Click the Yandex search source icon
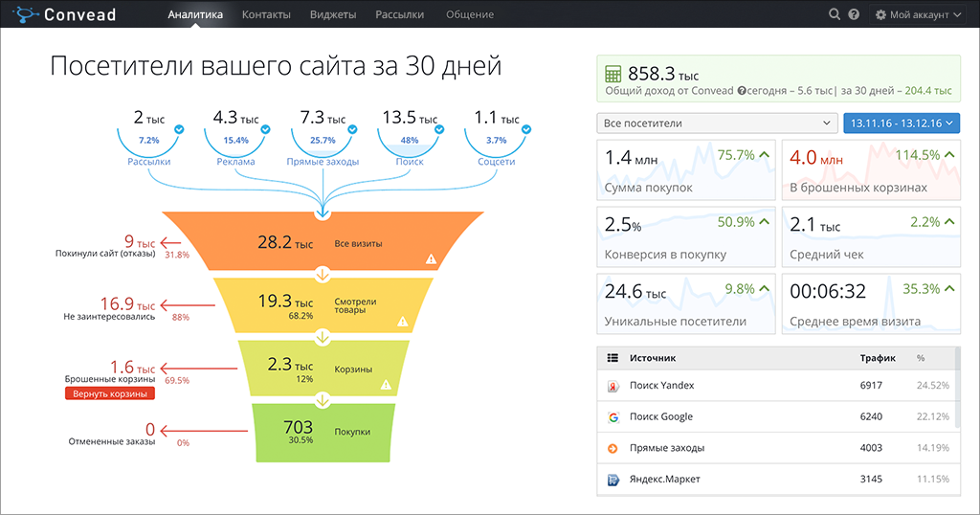Image resolution: width=980 pixels, height=515 pixels. click(x=613, y=386)
